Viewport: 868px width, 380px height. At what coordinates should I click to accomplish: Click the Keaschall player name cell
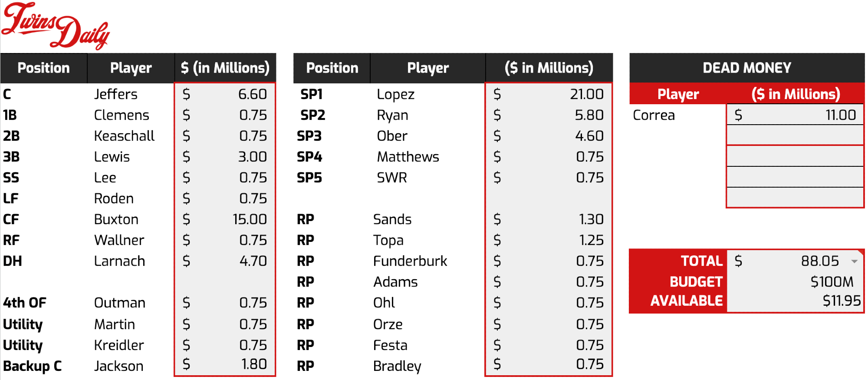point(125,136)
